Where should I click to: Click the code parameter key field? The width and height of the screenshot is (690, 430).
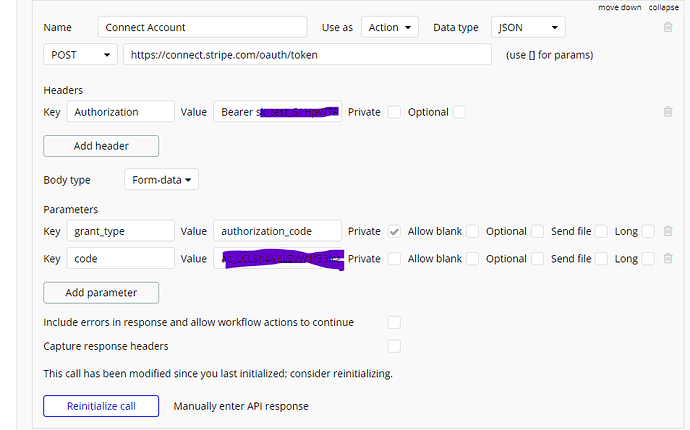[x=121, y=258]
